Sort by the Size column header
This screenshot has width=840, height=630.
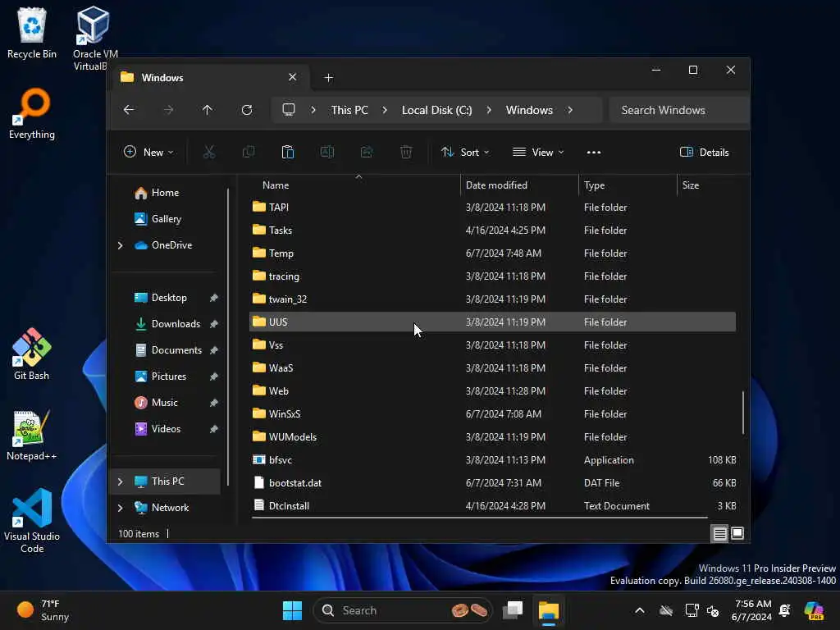[708, 185]
